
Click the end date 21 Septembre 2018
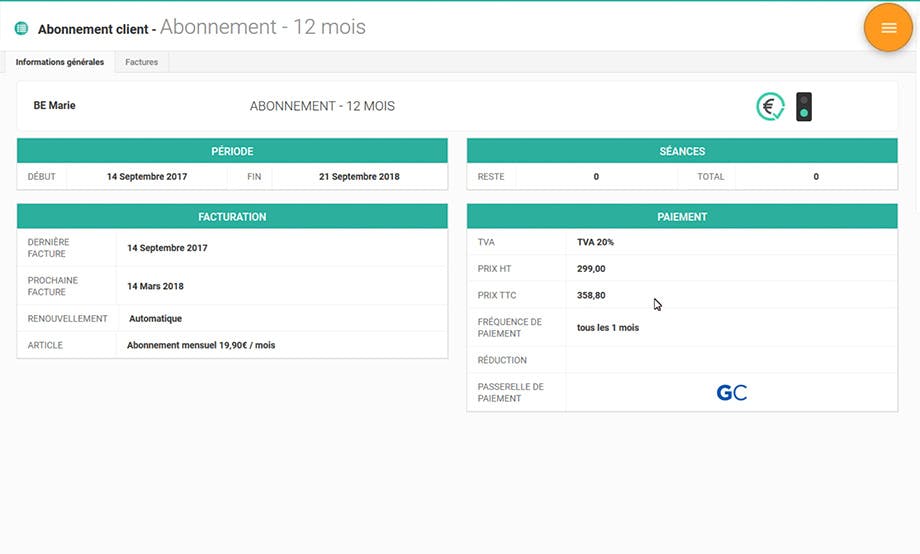[x=359, y=177]
